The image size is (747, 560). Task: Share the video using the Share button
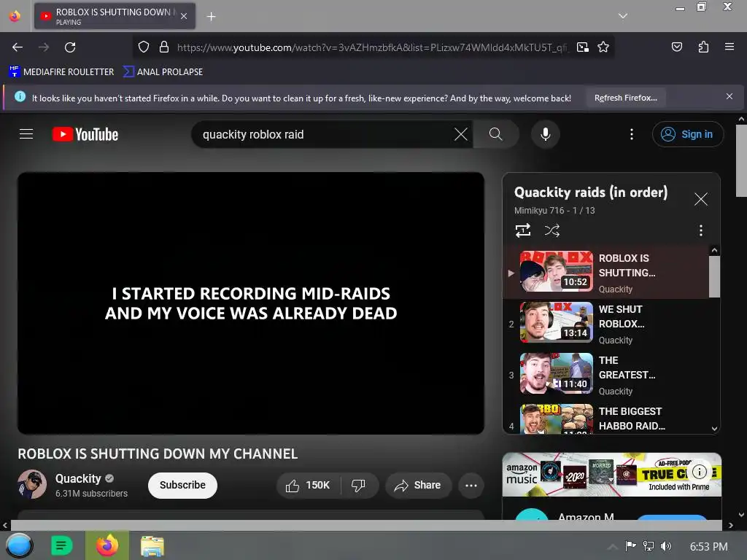(x=418, y=485)
